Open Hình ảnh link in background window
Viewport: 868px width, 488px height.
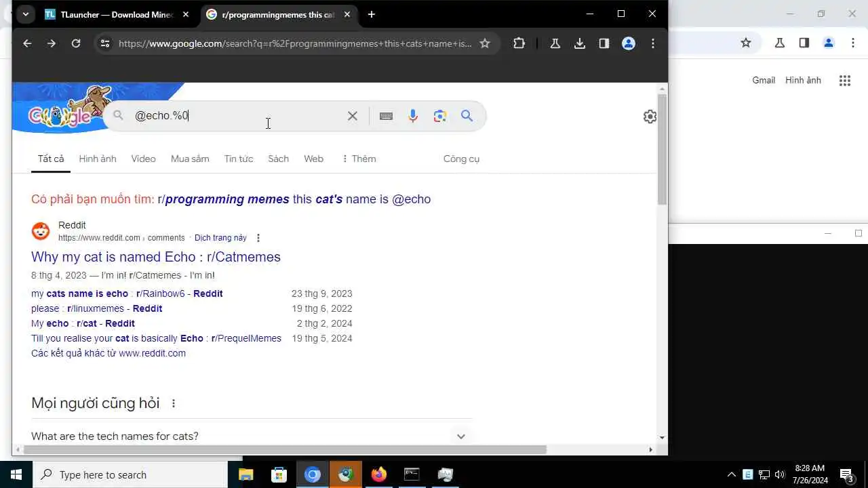(803, 80)
